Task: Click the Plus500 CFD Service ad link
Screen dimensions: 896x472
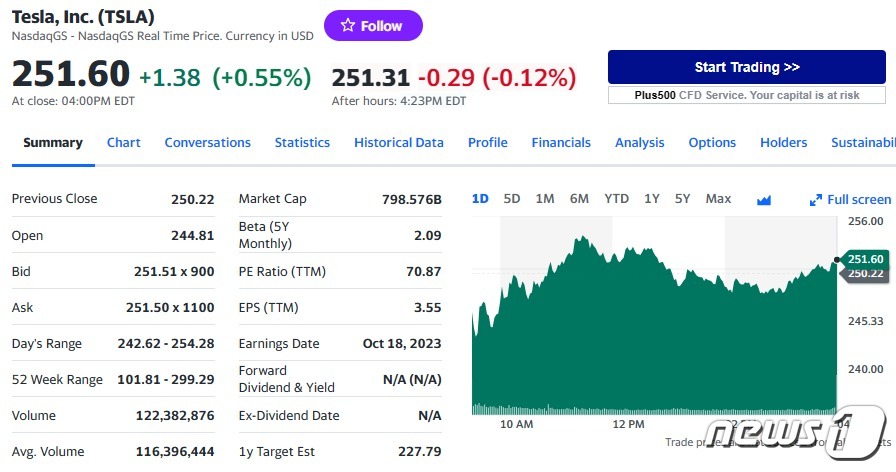Action: (x=746, y=95)
